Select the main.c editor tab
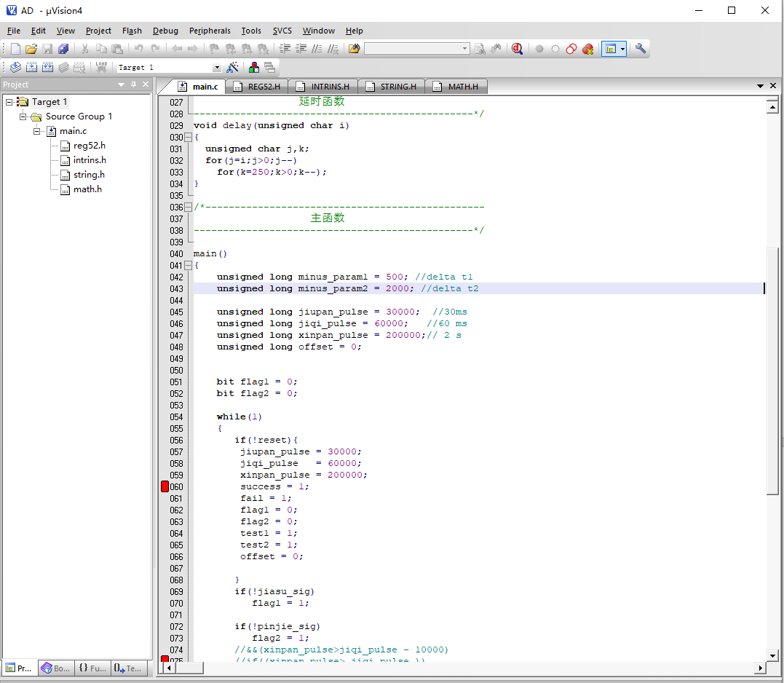This screenshot has width=784, height=683. pos(199,87)
